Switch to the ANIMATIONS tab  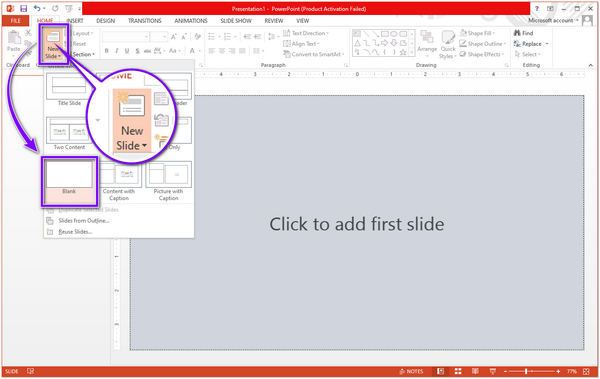click(x=191, y=21)
